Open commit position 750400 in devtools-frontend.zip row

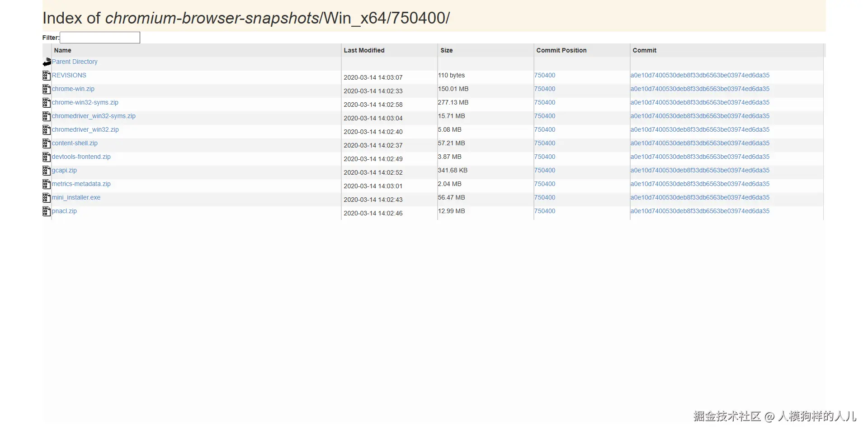pos(545,157)
